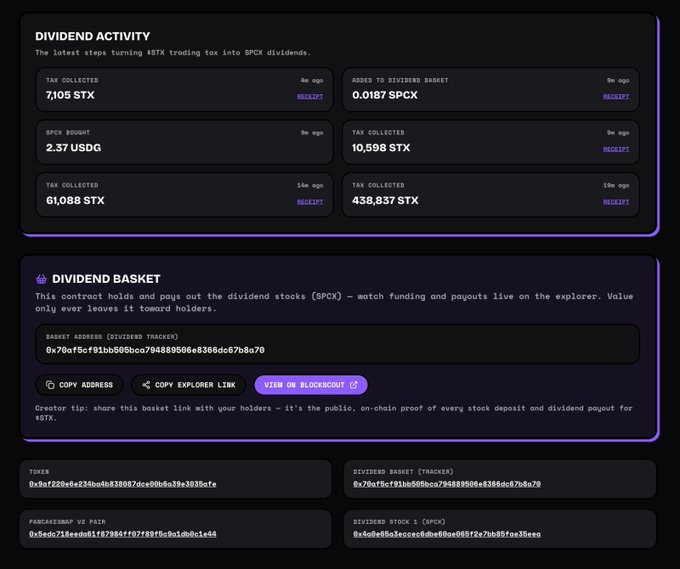Image resolution: width=680 pixels, height=569 pixels.
Task: Click the copy icon in Copy Address
Action: coord(50,385)
